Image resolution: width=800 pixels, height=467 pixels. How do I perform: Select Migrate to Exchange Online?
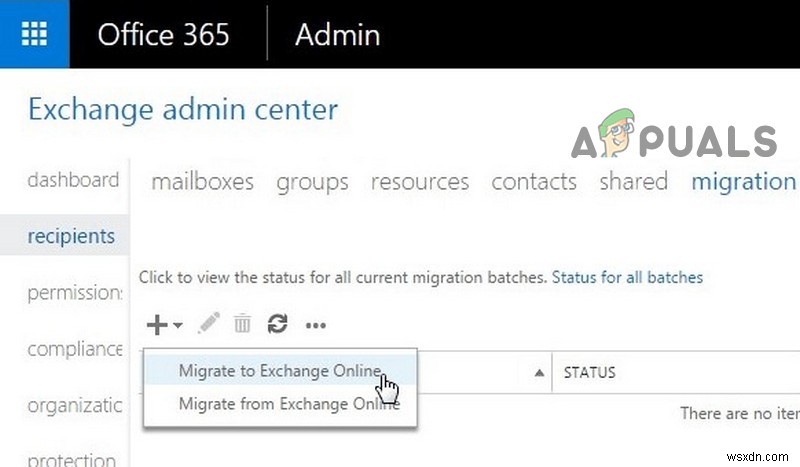[280, 371]
